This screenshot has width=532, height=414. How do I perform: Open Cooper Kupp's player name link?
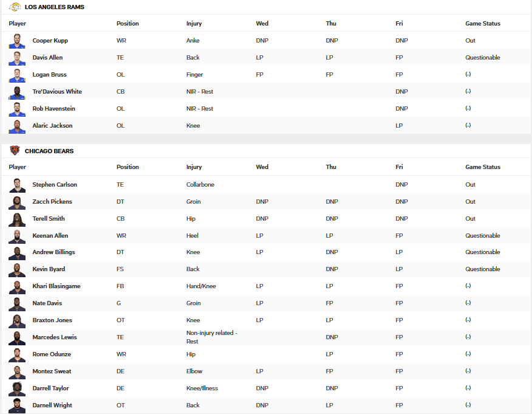tap(50, 41)
